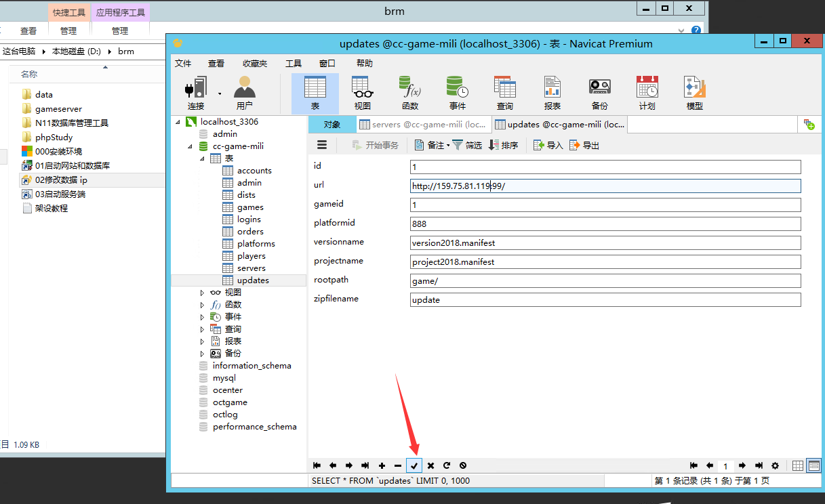Click the 用户 user toolbar icon
Screen dimensions: 825x504
coord(244,93)
